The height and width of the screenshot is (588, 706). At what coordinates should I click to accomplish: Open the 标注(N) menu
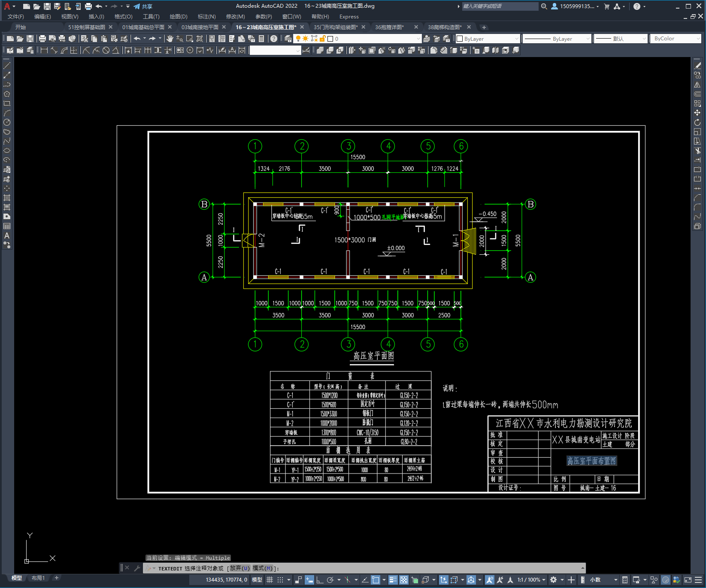coord(207,17)
